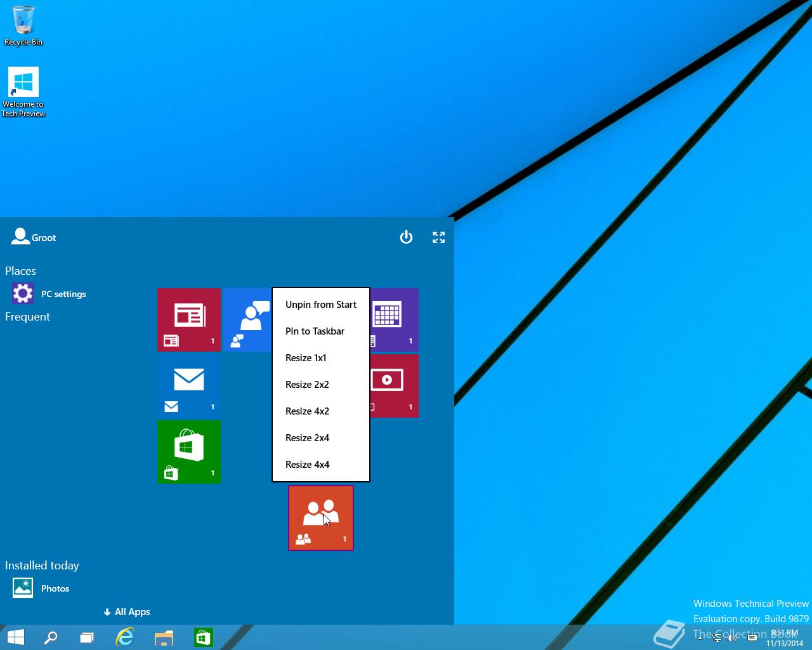Screen dimensions: 812x650
Task: Open the network tray icon
Action: click(717, 638)
